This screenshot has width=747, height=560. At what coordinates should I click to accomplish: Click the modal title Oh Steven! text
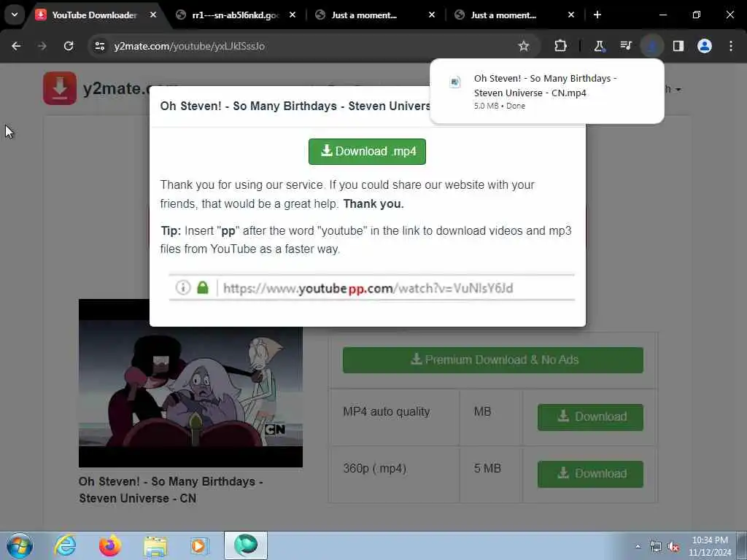pyautogui.click(x=295, y=106)
